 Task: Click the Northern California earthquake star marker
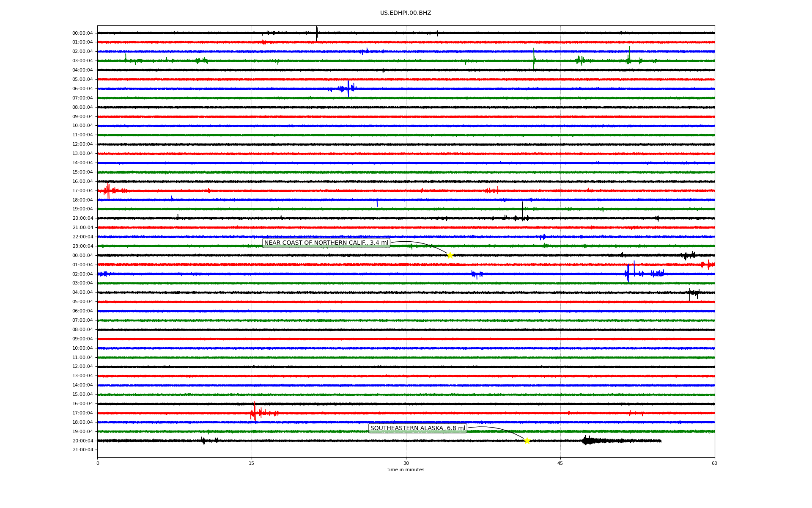click(450, 255)
